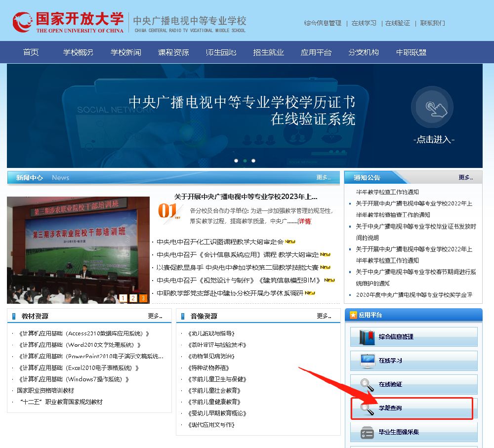The height and width of the screenshot is (448, 494).
Task: Click 在线验证 link in the top header
Action: point(398,23)
